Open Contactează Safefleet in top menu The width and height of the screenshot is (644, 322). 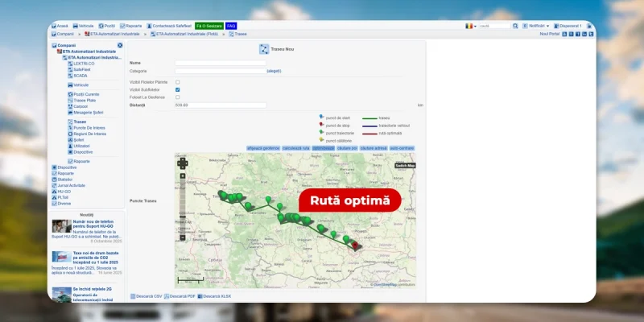click(169, 26)
